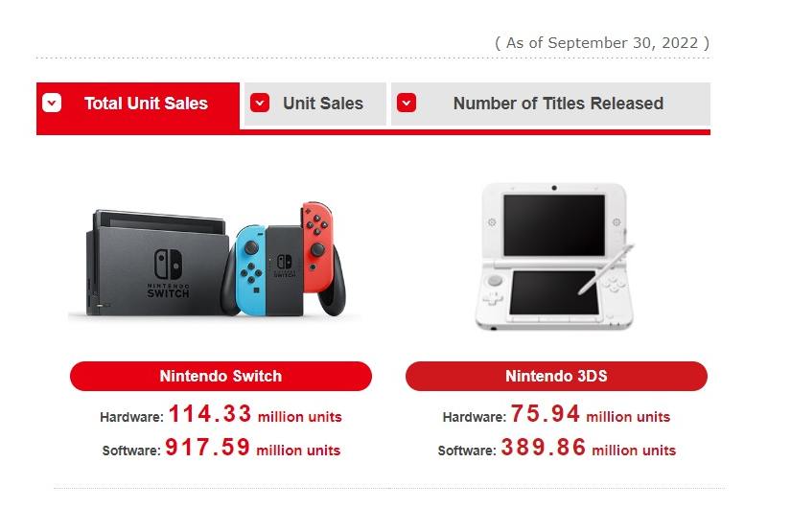
Task: Click the Switch hardware figure 114.33
Action: click(210, 415)
